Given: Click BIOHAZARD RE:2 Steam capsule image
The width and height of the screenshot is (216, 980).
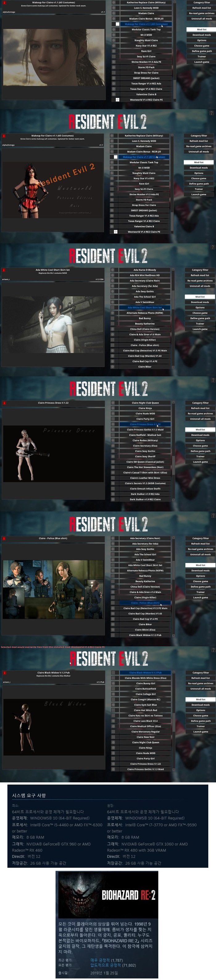Looking at the screenshot, I should point(108,895).
